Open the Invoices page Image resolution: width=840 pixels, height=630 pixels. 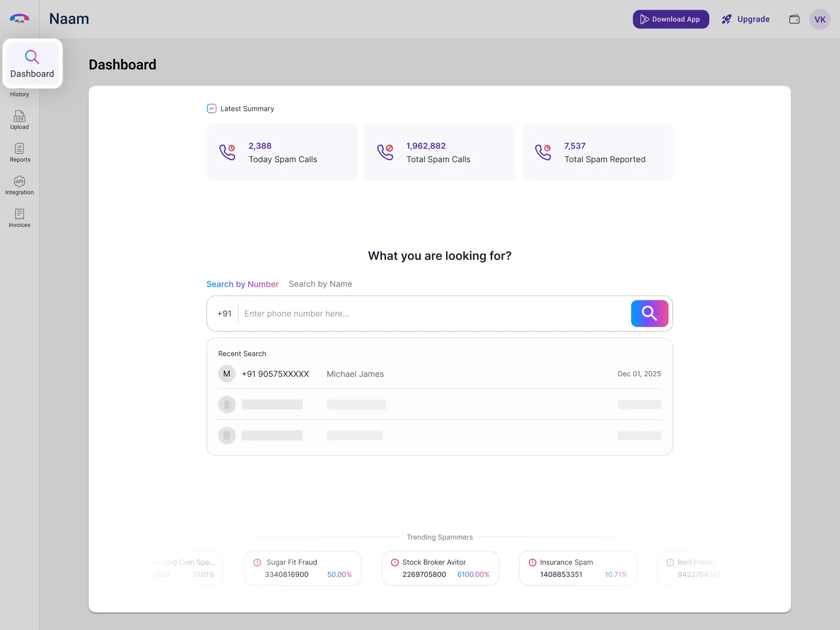tap(19, 218)
